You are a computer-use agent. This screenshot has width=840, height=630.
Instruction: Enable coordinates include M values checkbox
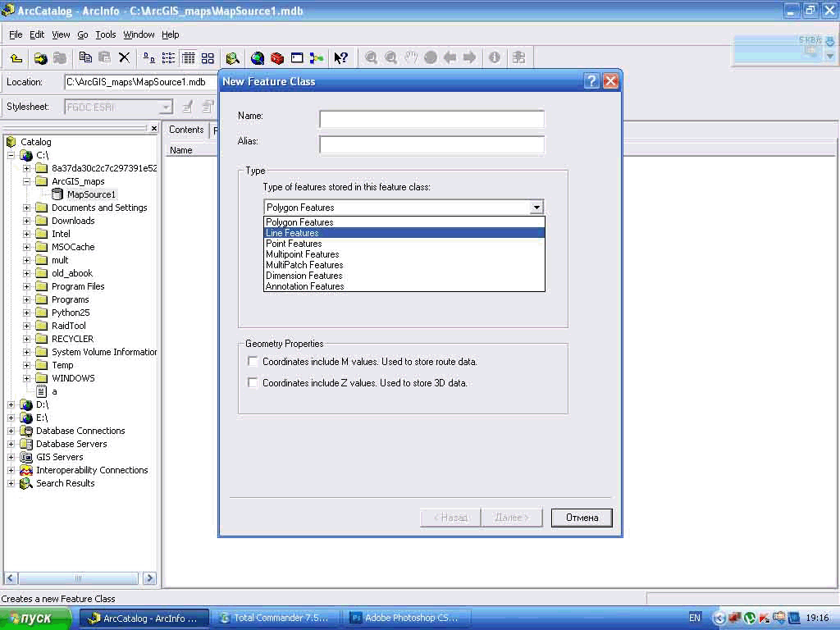coord(253,361)
